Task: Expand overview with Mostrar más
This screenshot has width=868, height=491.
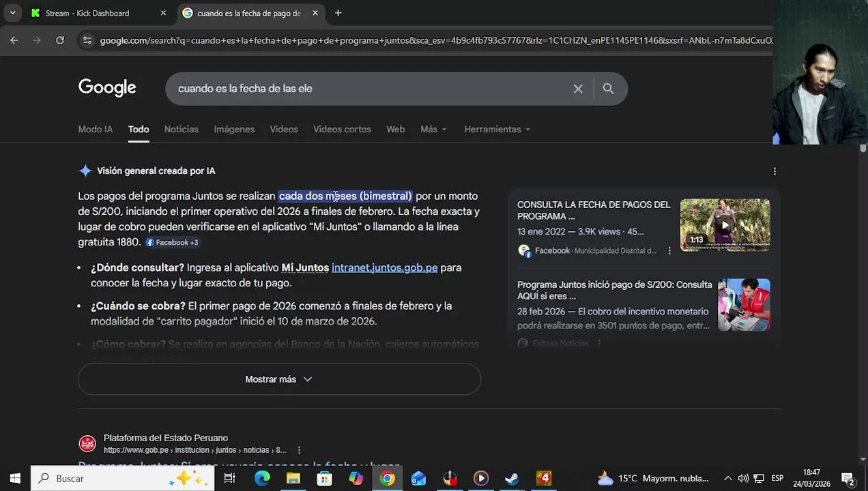Action: tap(279, 379)
